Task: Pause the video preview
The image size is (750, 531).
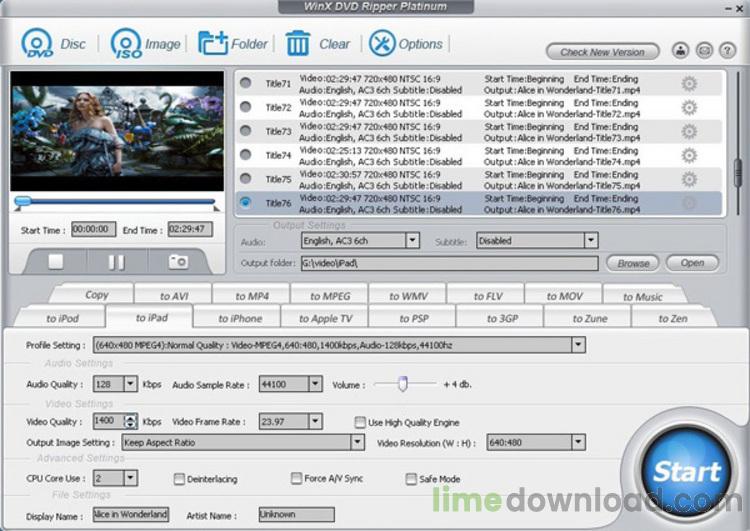Action: point(116,262)
